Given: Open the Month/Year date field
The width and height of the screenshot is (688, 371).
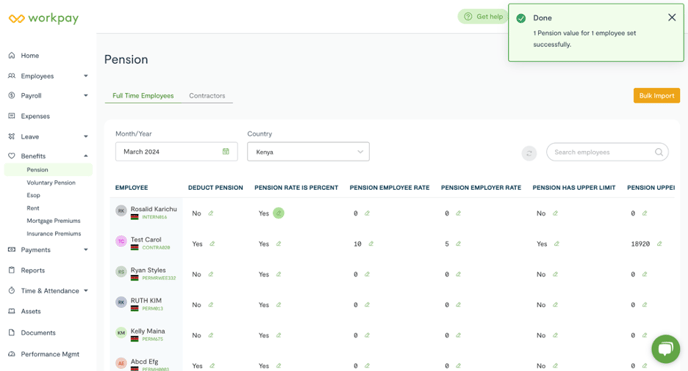Looking at the screenshot, I should tap(176, 152).
